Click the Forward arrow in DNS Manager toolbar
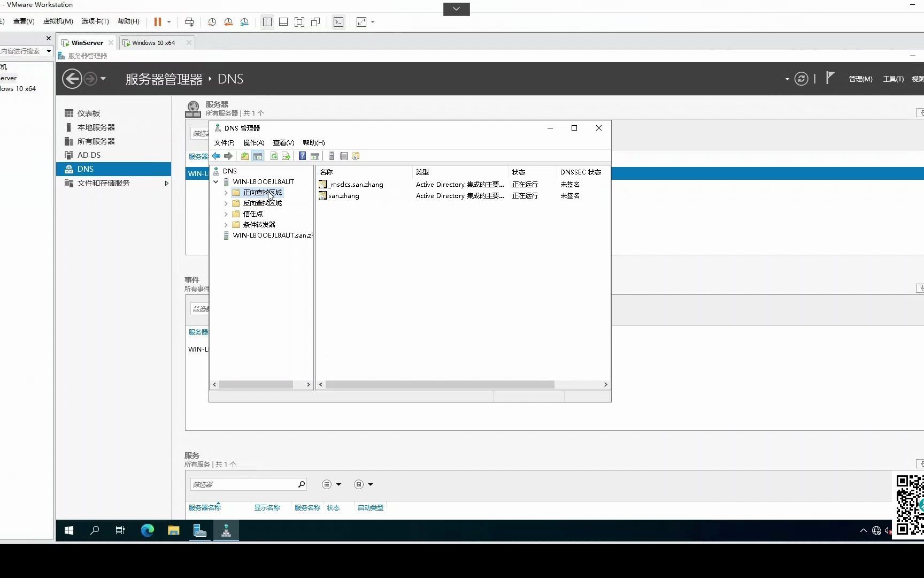Viewport: 924px width, 578px height. (x=228, y=156)
